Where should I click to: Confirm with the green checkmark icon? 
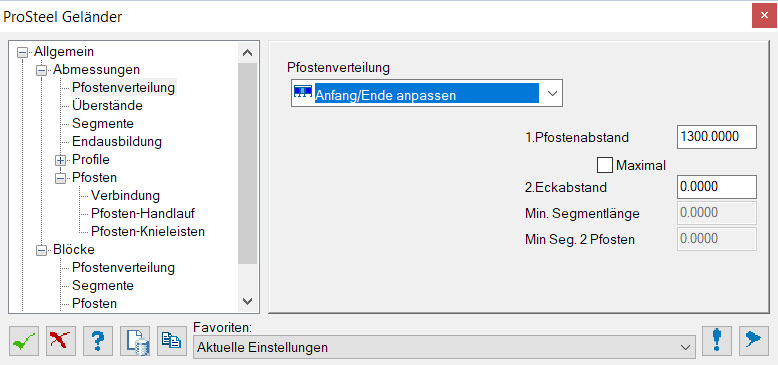[x=24, y=341]
